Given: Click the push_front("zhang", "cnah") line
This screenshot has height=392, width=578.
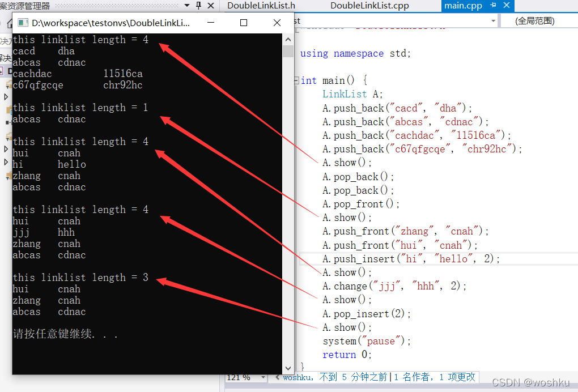Looking at the screenshot, I should pos(406,231).
